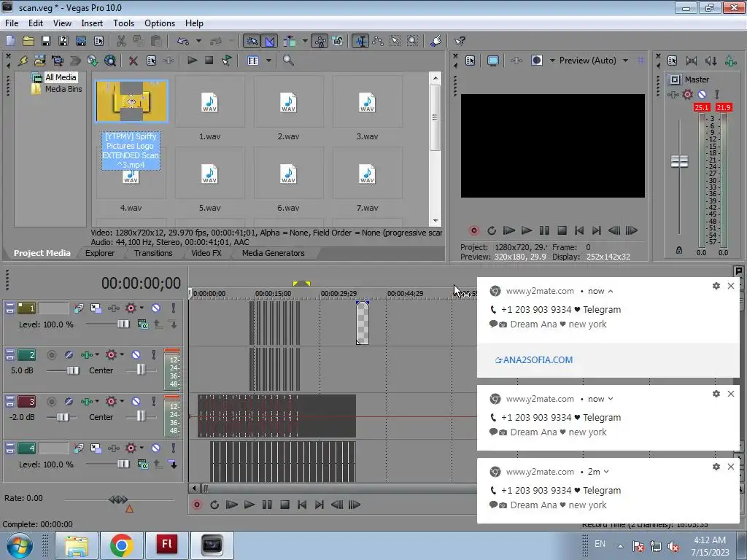Save the project with the floppy disk icon
Screen dimensions: 747x560
[x=46, y=41]
